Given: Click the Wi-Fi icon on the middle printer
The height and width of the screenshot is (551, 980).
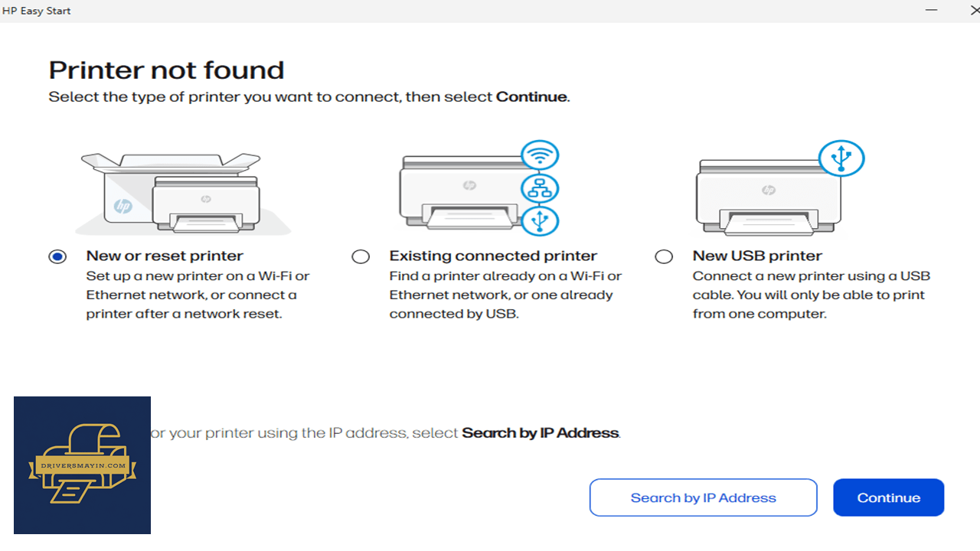Looking at the screenshot, I should (x=541, y=156).
